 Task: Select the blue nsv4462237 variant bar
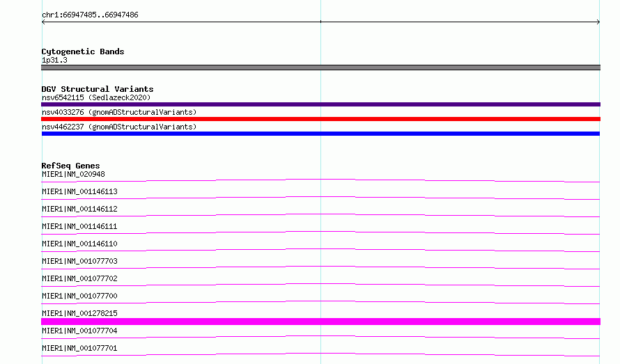(320, 134)
